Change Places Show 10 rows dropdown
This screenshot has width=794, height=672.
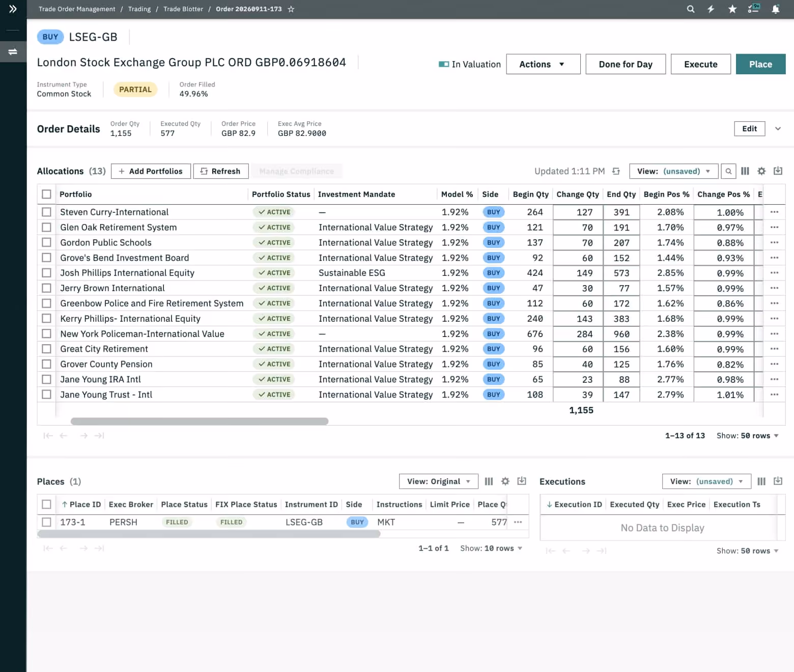(x=491, y=548)
